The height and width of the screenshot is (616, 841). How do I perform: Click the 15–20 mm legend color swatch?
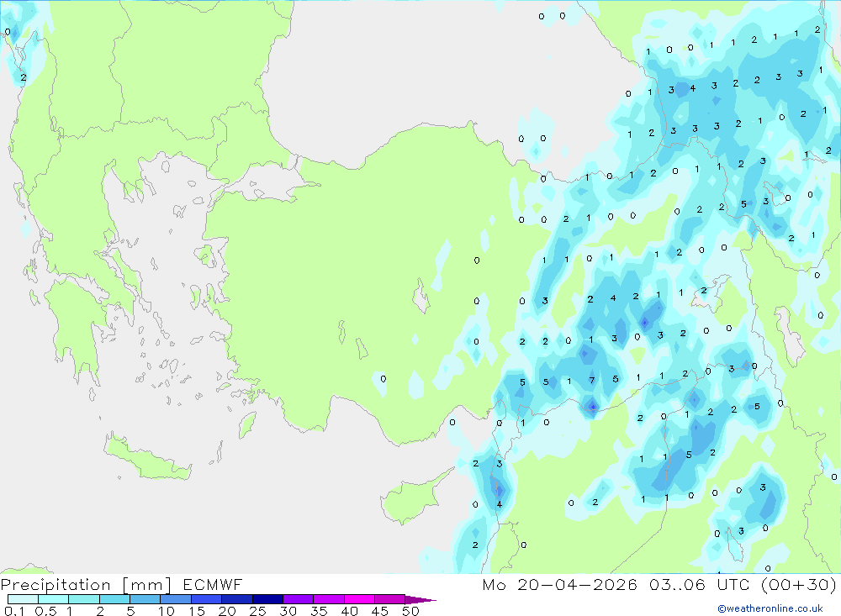click(207, 599)
